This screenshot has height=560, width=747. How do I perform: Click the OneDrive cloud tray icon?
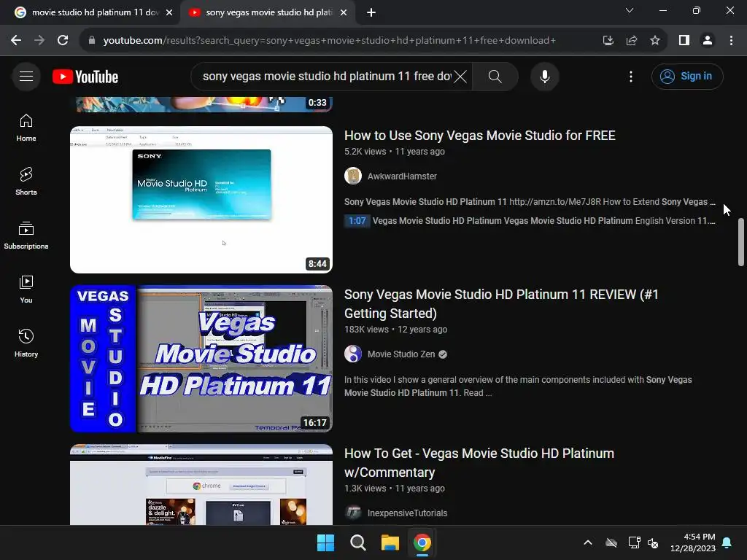coord(611,542)
